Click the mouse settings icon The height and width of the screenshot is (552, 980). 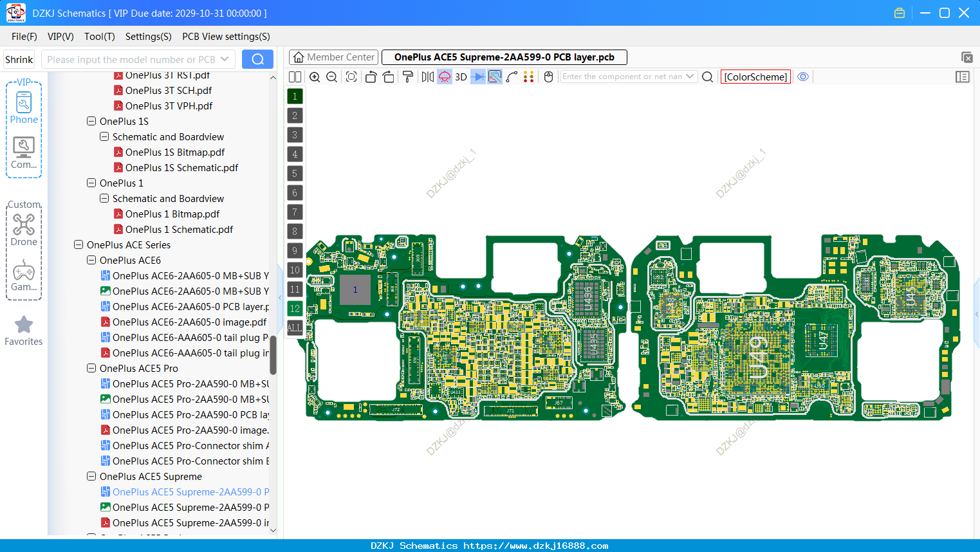click(x=549, y=77)
